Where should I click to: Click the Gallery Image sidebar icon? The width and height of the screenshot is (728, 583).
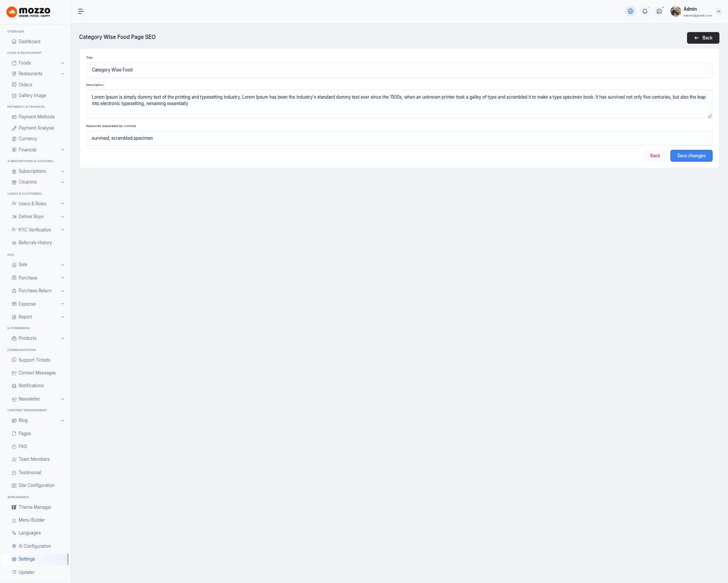pyautogui.click(x=14, y=95)
